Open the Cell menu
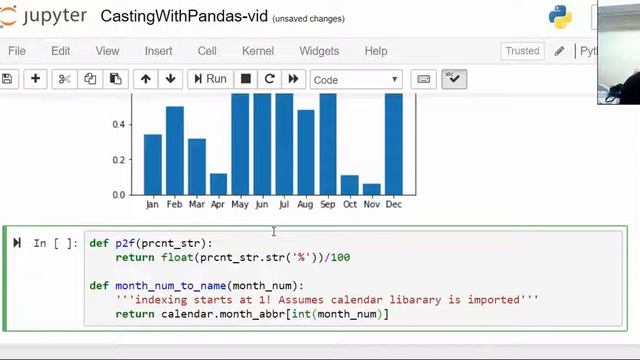 click(207, 51)
